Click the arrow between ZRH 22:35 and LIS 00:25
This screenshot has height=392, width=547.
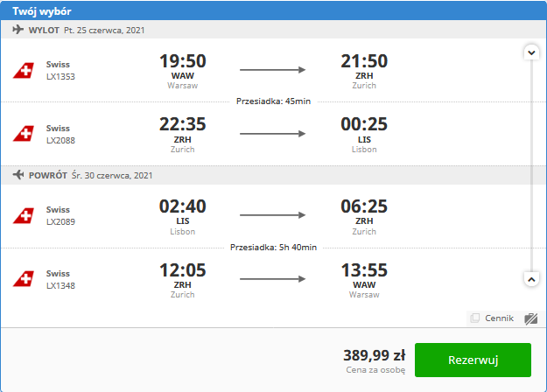272,134
